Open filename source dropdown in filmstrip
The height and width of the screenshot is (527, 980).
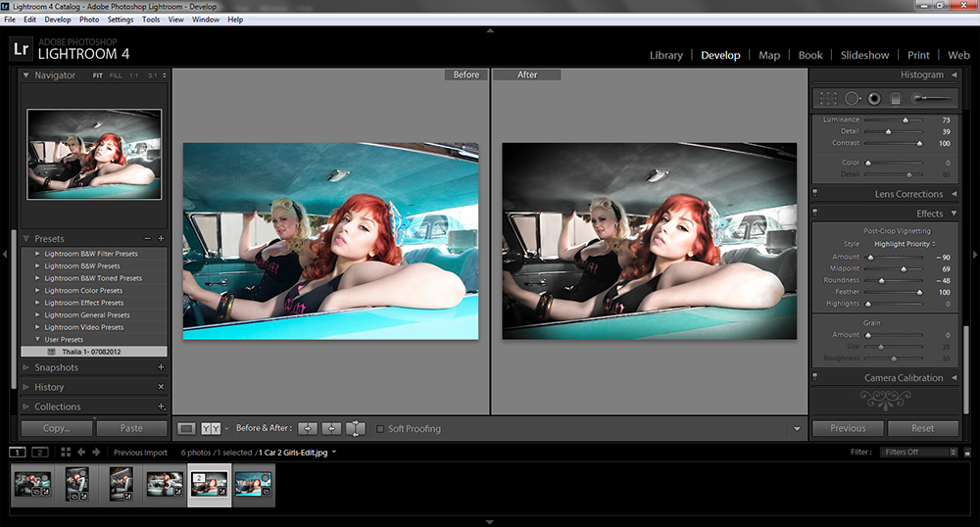coord(334,453)
